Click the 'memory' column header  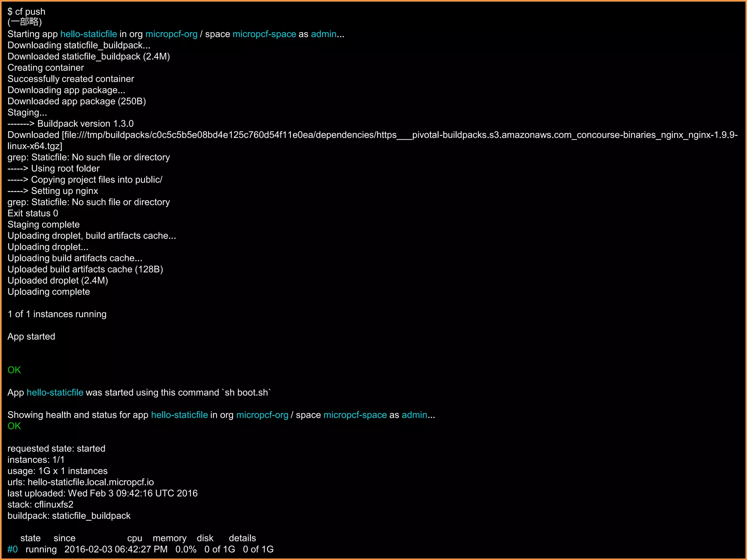point(170,538)
